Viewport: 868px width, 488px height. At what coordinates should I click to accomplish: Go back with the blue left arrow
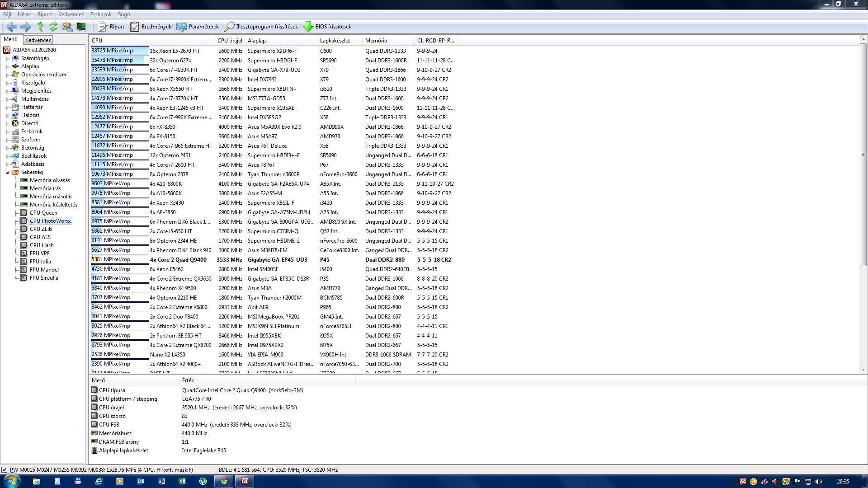(x=12, y=27)
